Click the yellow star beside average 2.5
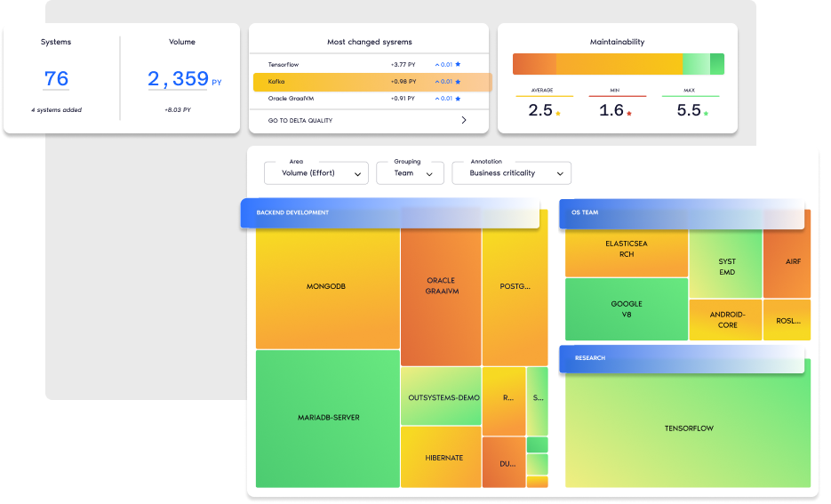Viewport: 831px width, 504px height. point(558,114)
